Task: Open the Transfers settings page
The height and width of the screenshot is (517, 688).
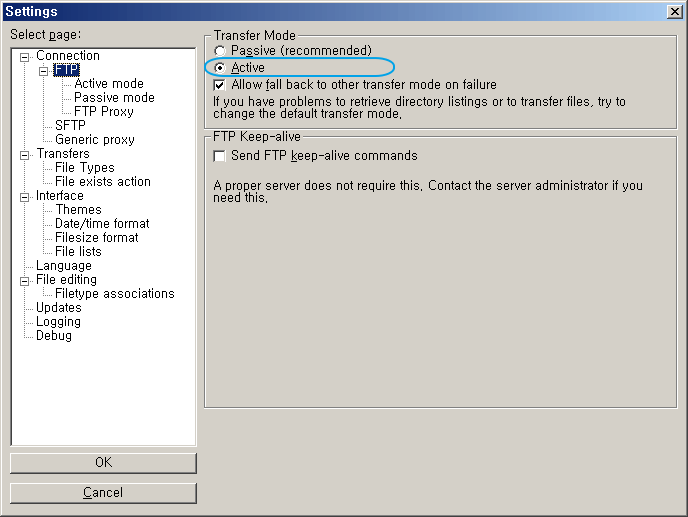Action: 63,154
